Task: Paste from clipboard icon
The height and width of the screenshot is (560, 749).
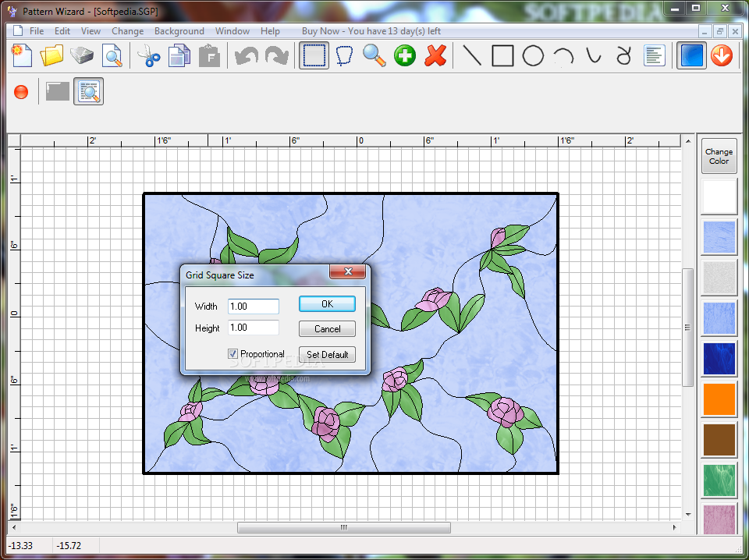Action: coord(209,55)
